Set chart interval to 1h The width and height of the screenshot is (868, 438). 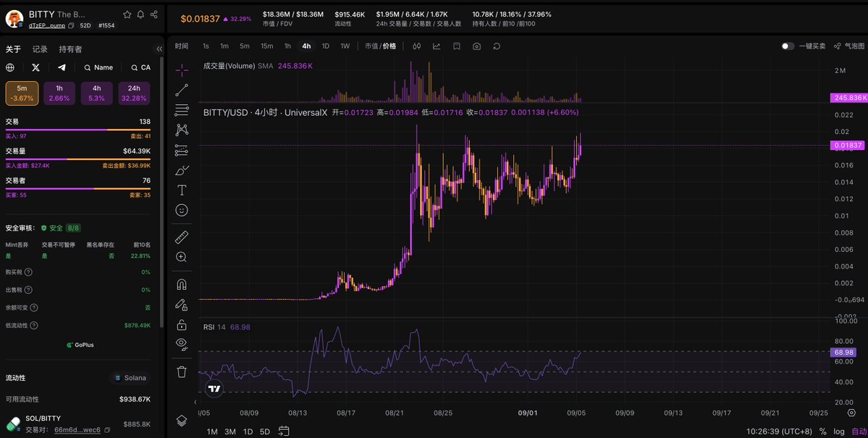[x=288, y=46]
